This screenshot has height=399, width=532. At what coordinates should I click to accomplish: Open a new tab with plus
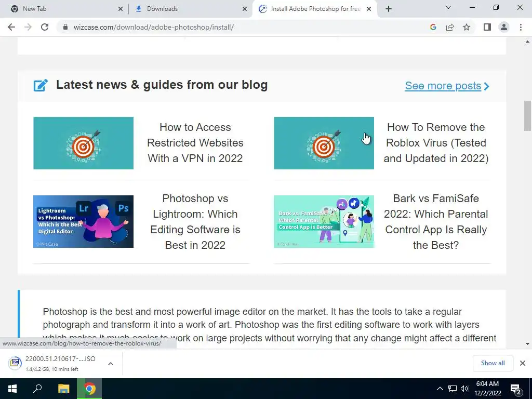tap(389, 9)
